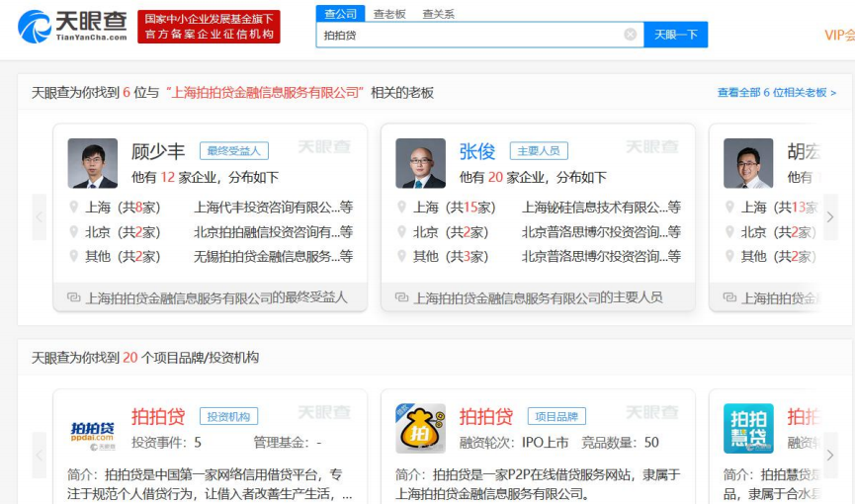Open 上海铋硅信息技术有限公司 entry
The image size is (855, 504).
(601, 208)
